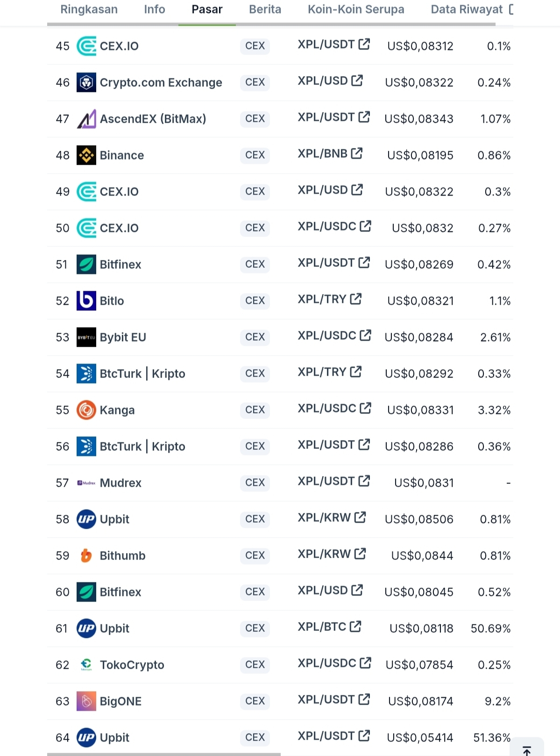The width and height of the screenshot is (560, 756).
Task: Click the TokoCrypto logo icon
Action: pos(86,665)
